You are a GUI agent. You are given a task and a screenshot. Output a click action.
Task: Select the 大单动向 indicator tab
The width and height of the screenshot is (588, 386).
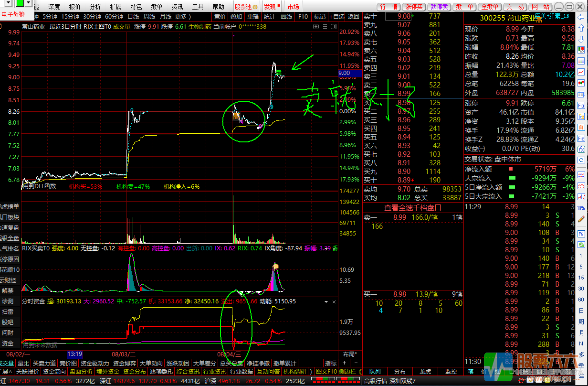click(152, 363)
